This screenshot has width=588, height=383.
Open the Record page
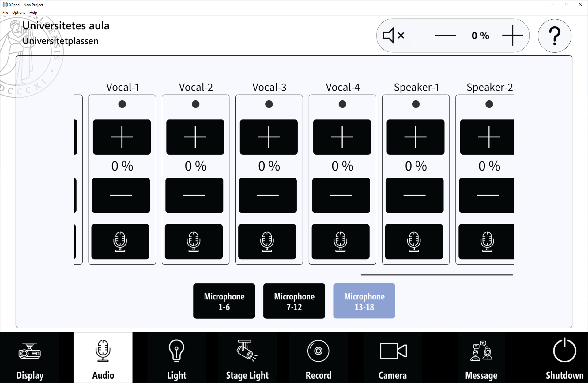318,358
